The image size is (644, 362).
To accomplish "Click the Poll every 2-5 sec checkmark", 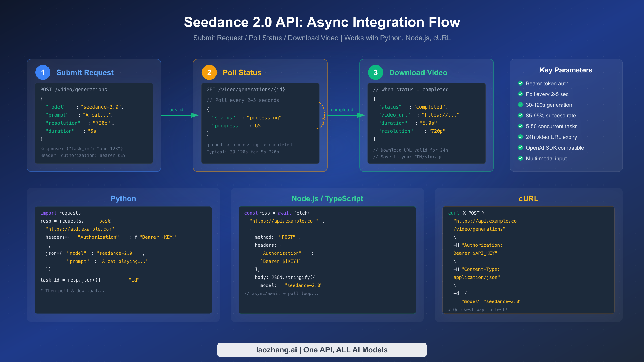I will [521, 94].
